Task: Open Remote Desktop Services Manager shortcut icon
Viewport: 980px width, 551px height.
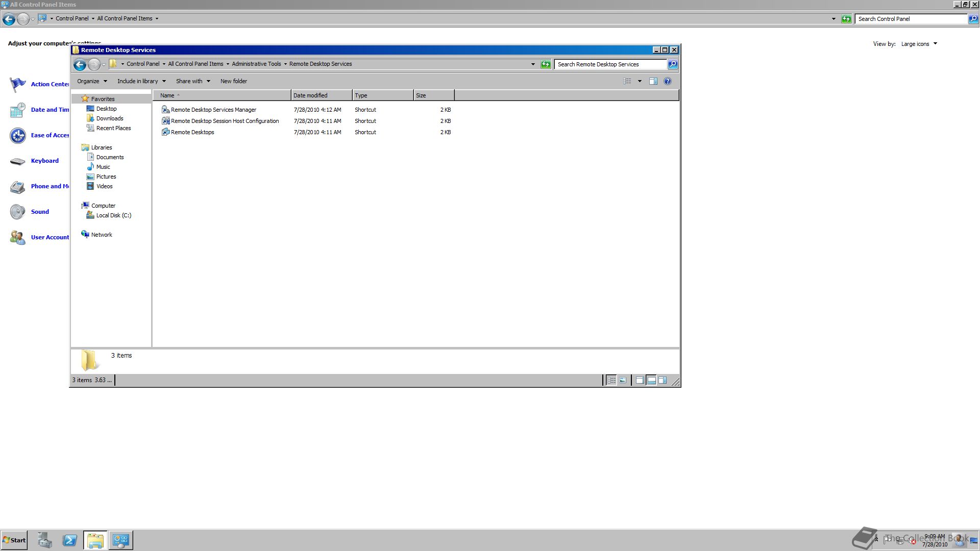Action: tap(165, 110)
